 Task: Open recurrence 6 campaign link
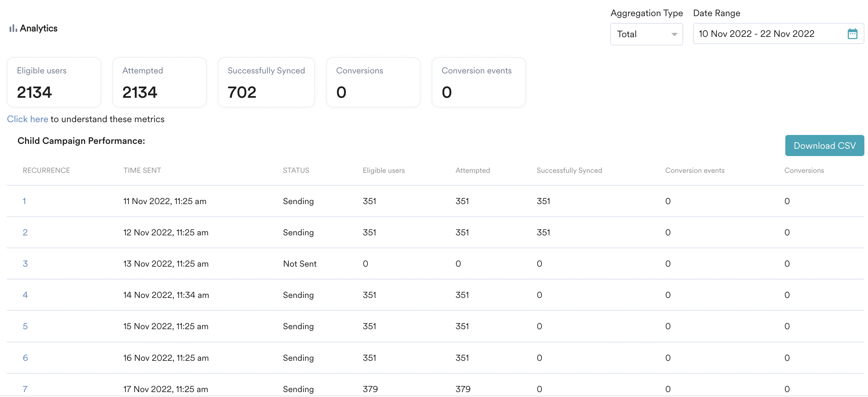(25, 357)
